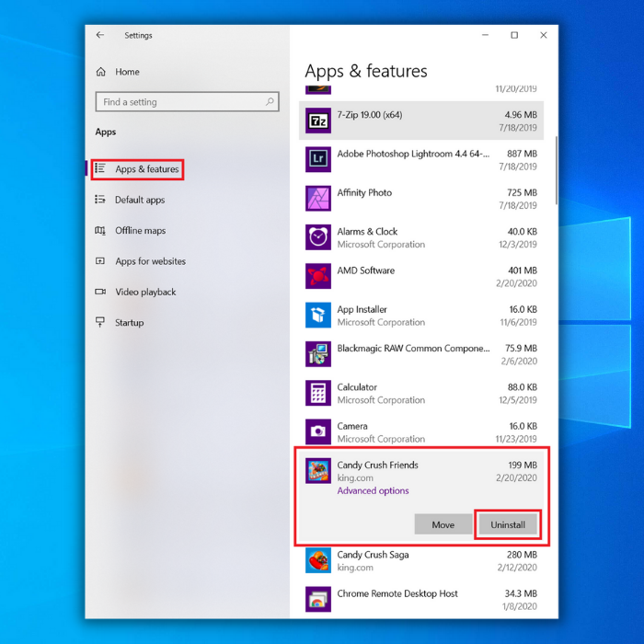This screenshot has height=644, width=644.
Task: Click the Lightroom Lr app icon
Action: click(318, 159)
